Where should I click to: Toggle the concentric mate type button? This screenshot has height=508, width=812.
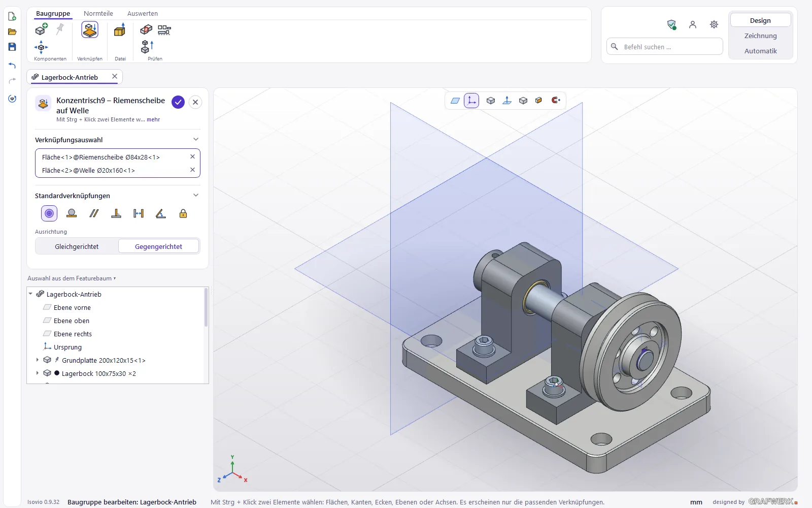tap(49, 213)
